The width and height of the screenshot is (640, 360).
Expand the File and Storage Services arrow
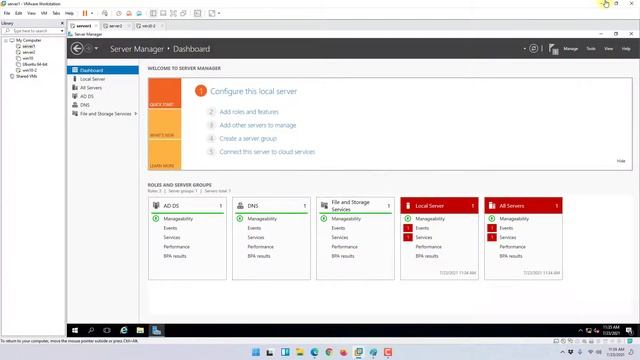(136, 114)
